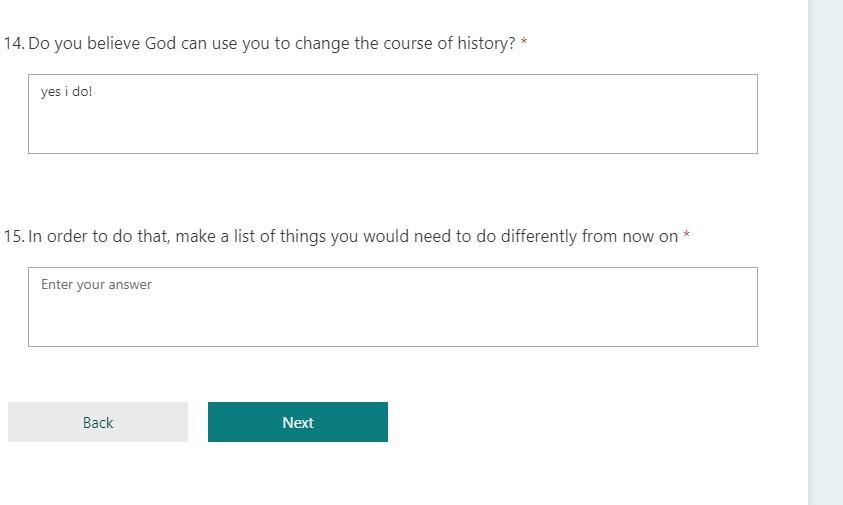Click the light blue right margin panel
This screenshot has height=505, width=843.
click(x=825, y=250)
